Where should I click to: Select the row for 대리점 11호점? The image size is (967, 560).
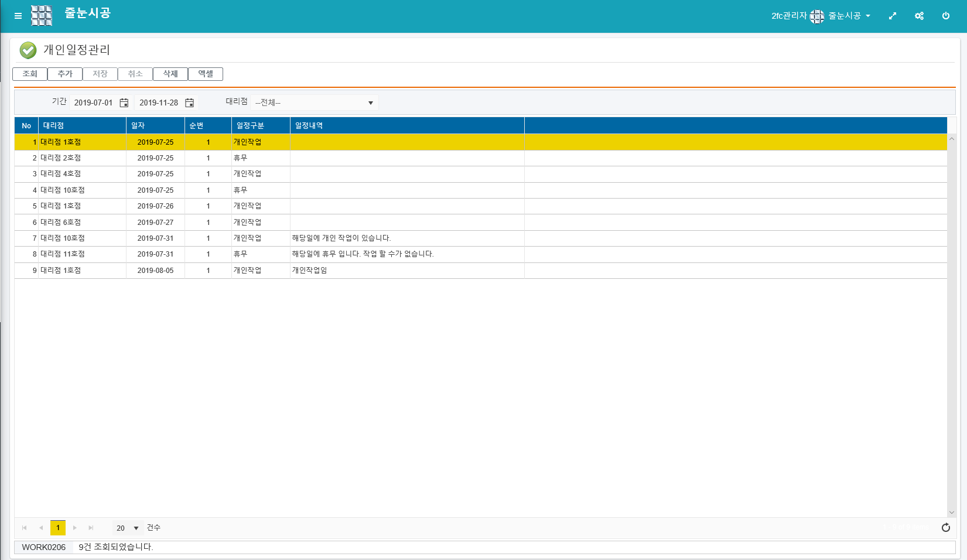62,254
